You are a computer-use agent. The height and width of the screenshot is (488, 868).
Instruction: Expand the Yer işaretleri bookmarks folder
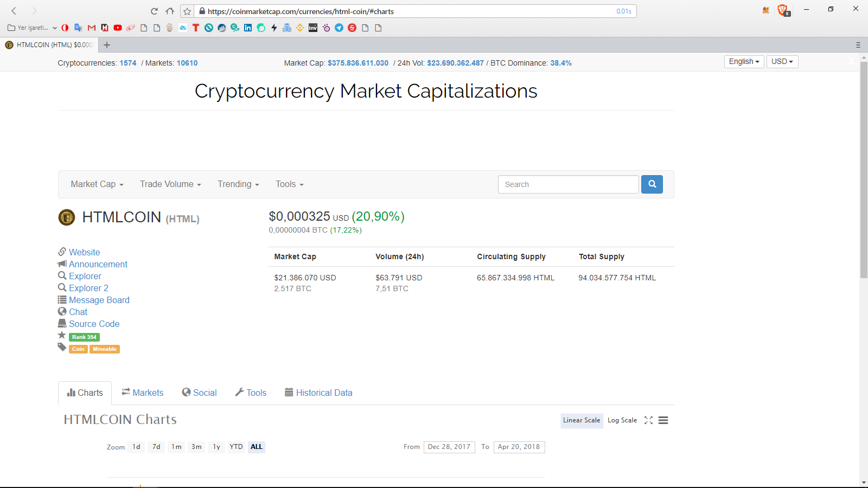(x=33, y=28)
